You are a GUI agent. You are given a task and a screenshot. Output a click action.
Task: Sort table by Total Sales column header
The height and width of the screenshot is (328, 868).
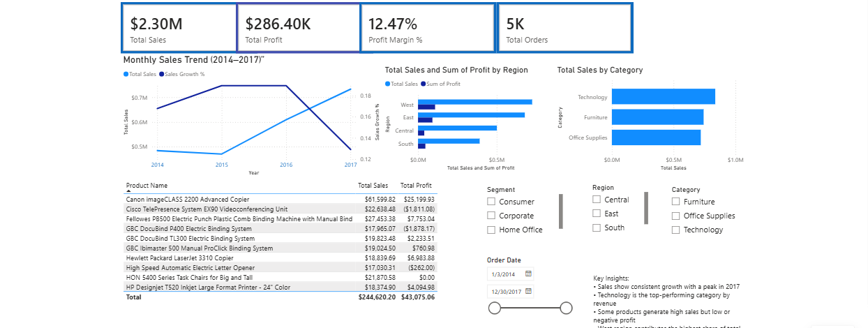(x=373, y=186)
